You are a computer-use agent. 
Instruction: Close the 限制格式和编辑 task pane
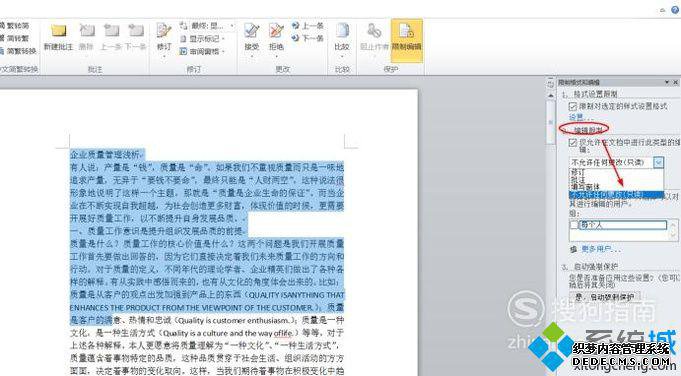676,82
